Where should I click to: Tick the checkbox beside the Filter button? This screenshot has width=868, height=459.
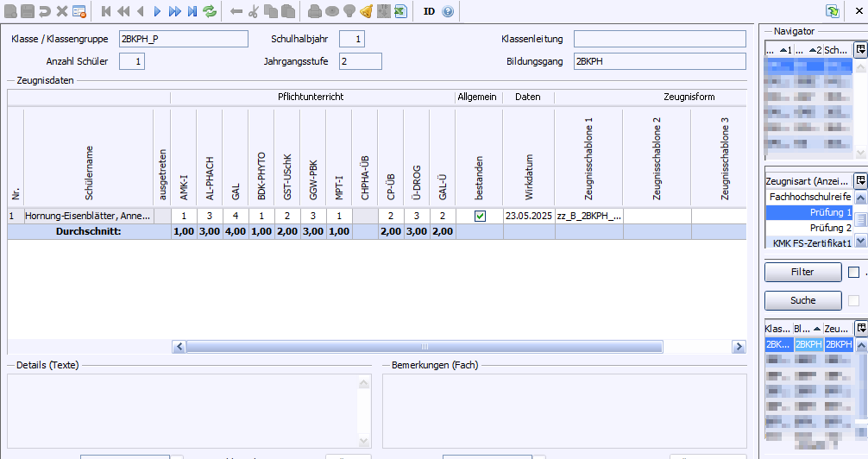pyautogui.click(x=853, y=273)
